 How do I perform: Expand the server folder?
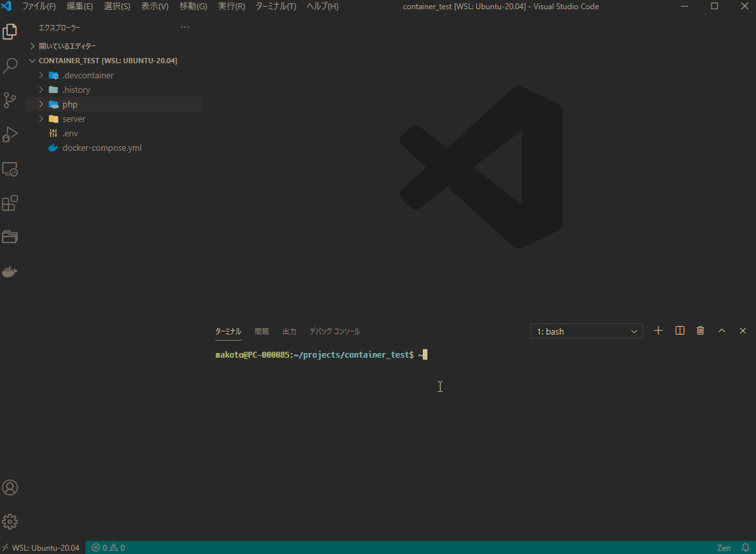tap(41, 119)
